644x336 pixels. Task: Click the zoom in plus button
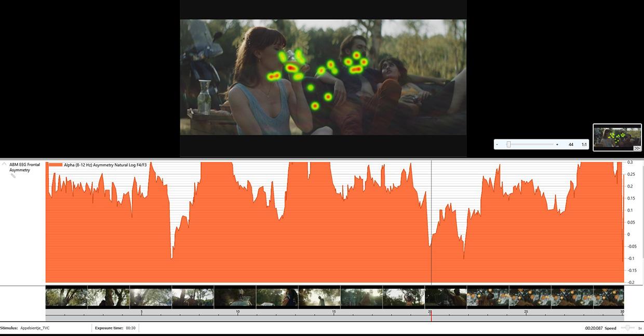click(557, 145)
